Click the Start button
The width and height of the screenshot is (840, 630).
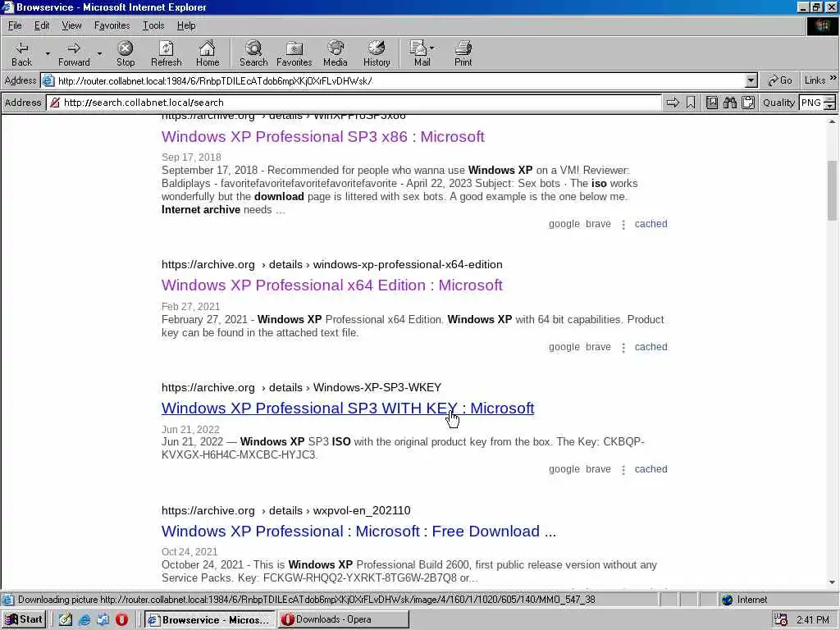click(x=24, y=619)
